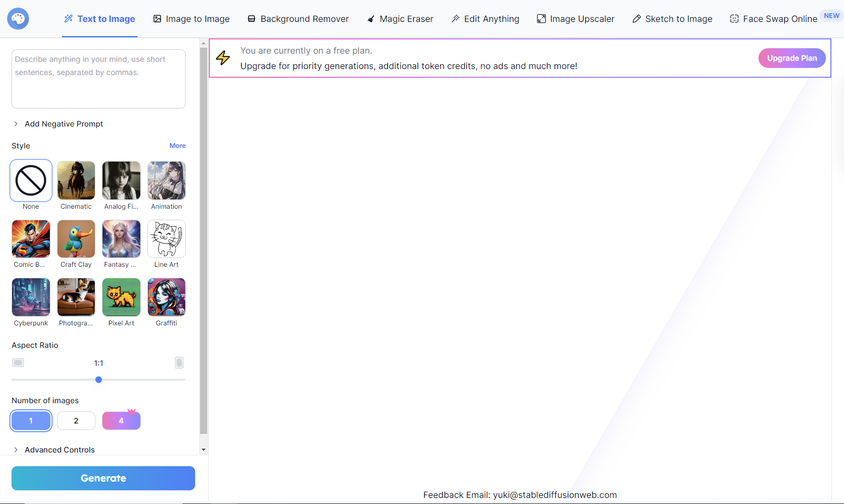The image size is (844, 504).
Task: Expand Add Negative Prompt section
Action: 58,124
